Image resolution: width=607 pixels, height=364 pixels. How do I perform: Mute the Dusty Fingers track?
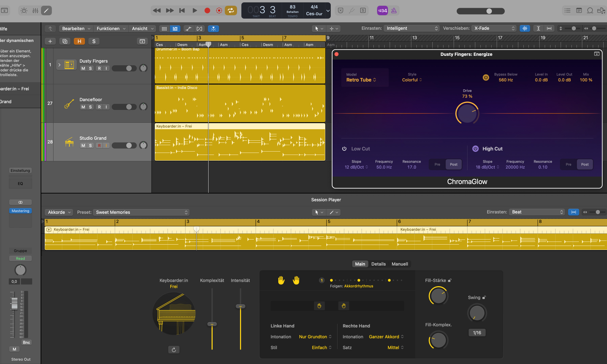click(83, 68)
